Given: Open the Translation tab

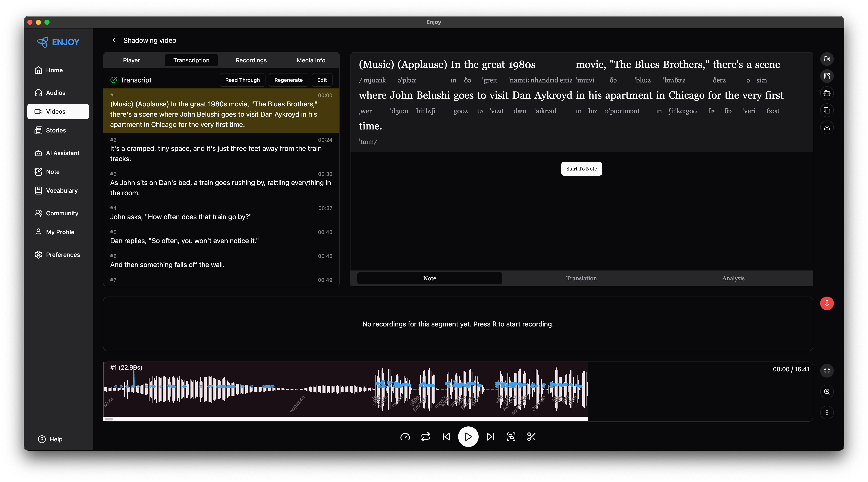Looking at the screenshot, I should pyautogui.click(x=581, y=278).
